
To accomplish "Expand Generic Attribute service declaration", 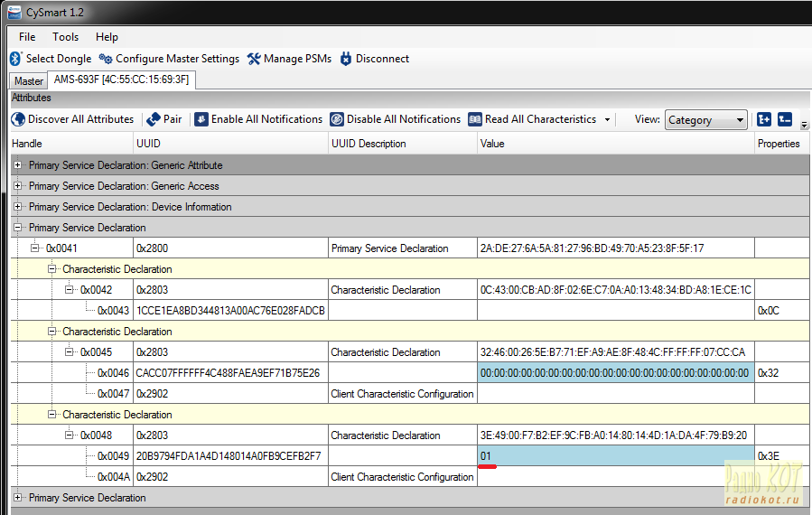I will point(17,165).
